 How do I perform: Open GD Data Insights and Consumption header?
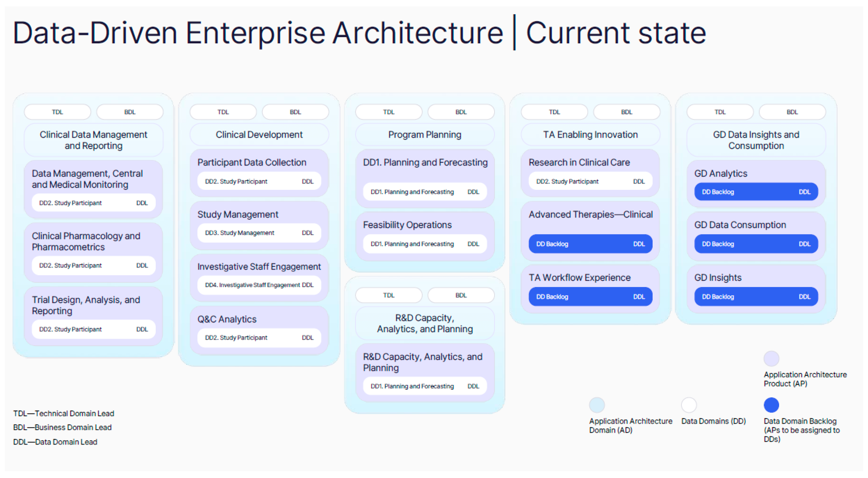[x=756, y=140]
